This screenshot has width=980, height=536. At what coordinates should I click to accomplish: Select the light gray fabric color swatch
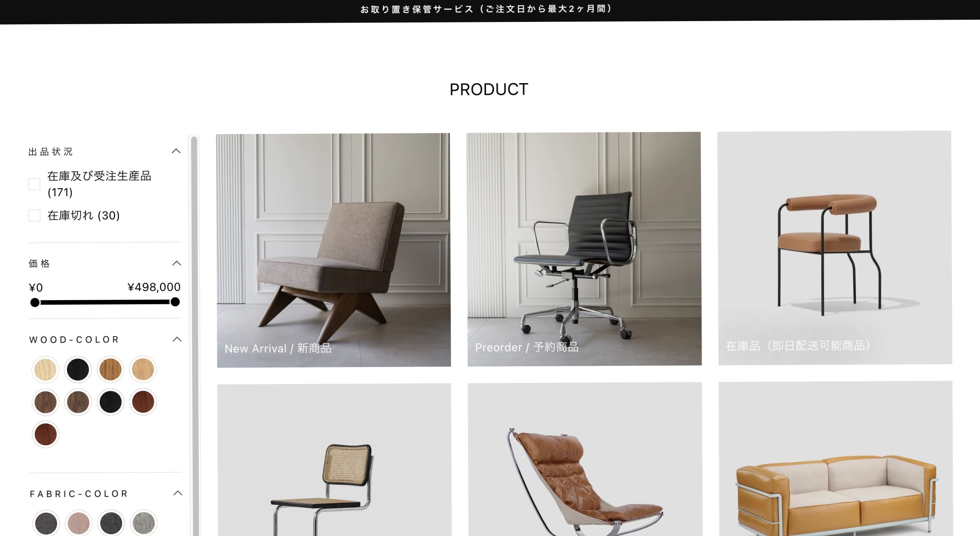[x=143, y=523]
